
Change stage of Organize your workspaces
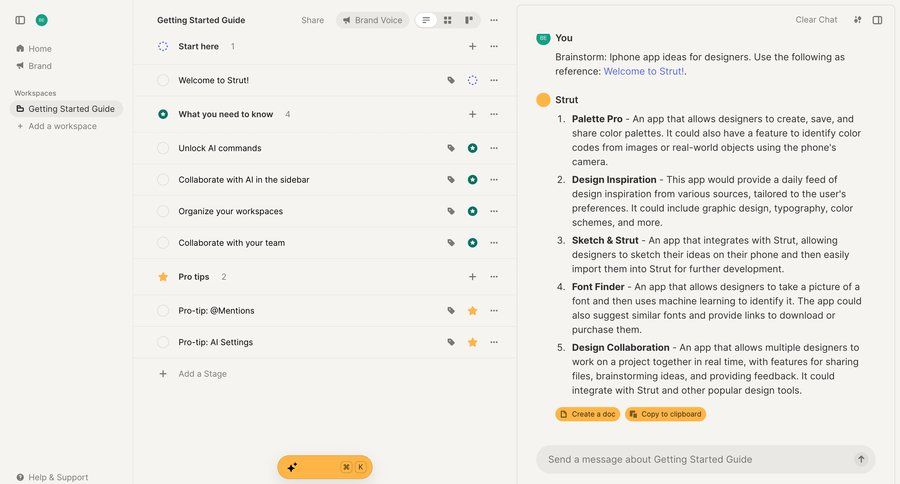coord(472,211)
